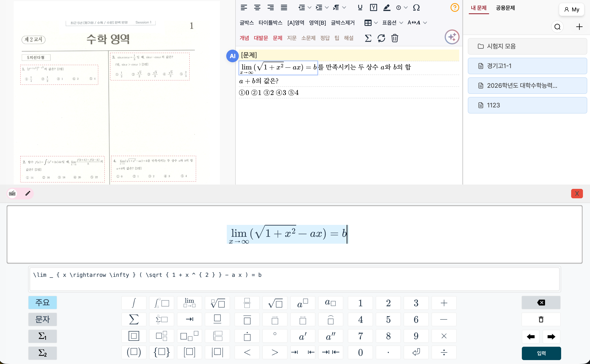
Task: Open the My account menu
Action: [572, 9]
